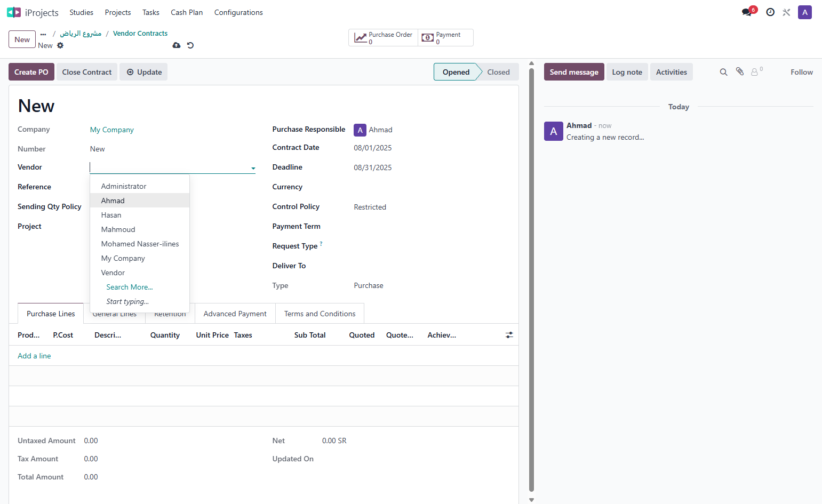This screenshot has height=504, width=822.
Task: Click the Contract Date field value
Action: (x=373, y=148)
